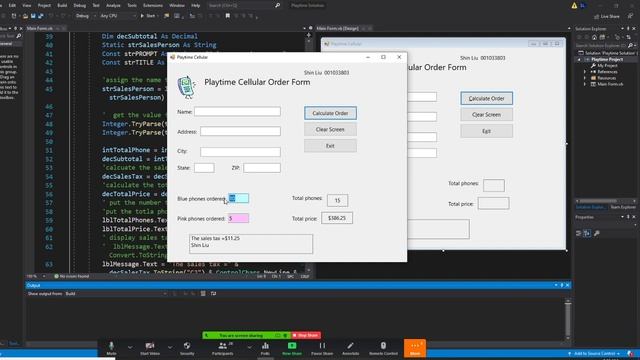Open the Debug configuration dropdown
Viewport: 640px width, 360px height.
click(86, 16)
